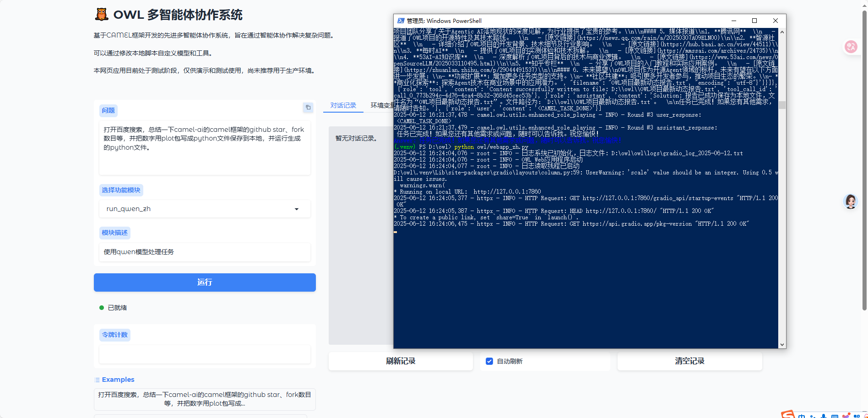
Task: Focus the 模块描述 description field
Action: (x=205, y=252)
